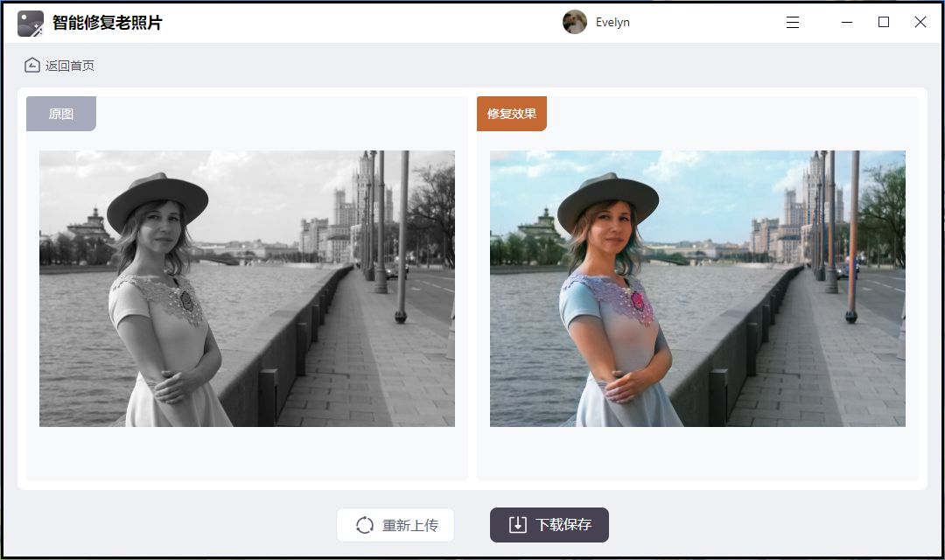Close the application window

point(920,22)
